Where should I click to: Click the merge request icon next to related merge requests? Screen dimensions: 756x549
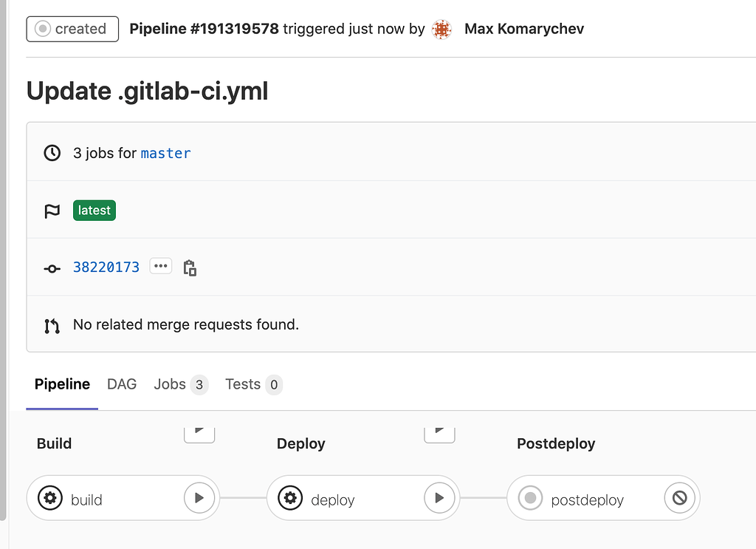pyautogui.click(x=52, y=324)
